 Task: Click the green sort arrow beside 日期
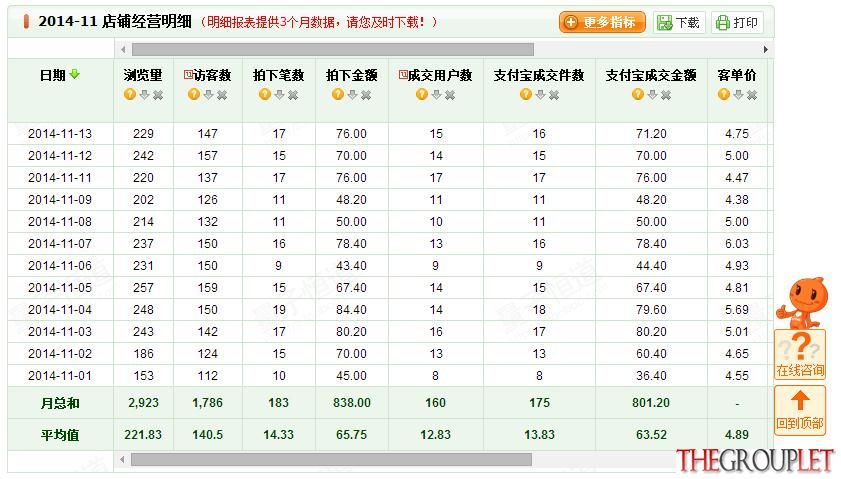click(x=75, y=75)
